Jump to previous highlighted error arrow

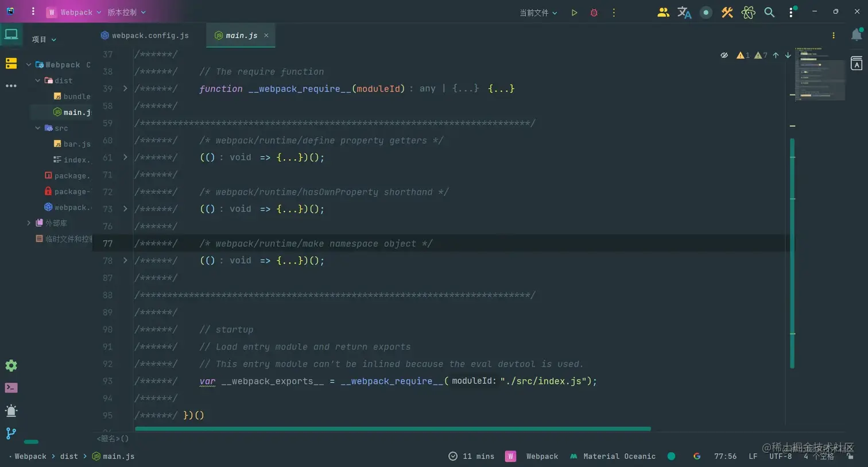776,55
